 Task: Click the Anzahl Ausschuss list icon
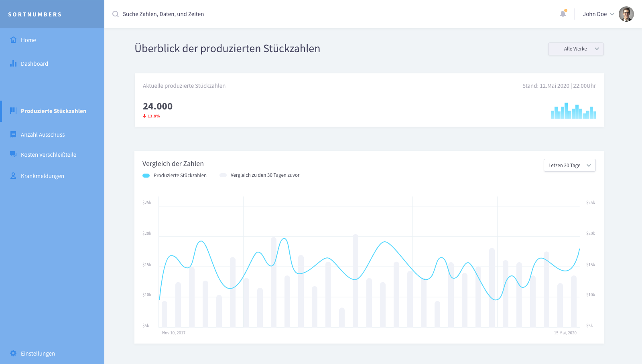tap(13, 134)
